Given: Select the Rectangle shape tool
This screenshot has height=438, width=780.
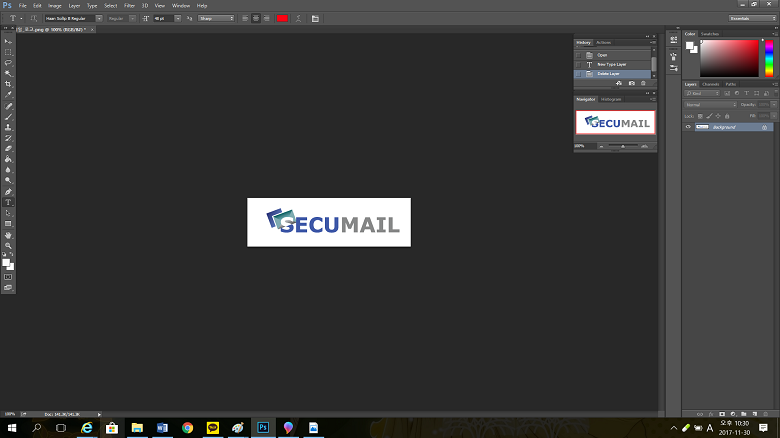Looking at the screenshot, I should pos(8,223).
